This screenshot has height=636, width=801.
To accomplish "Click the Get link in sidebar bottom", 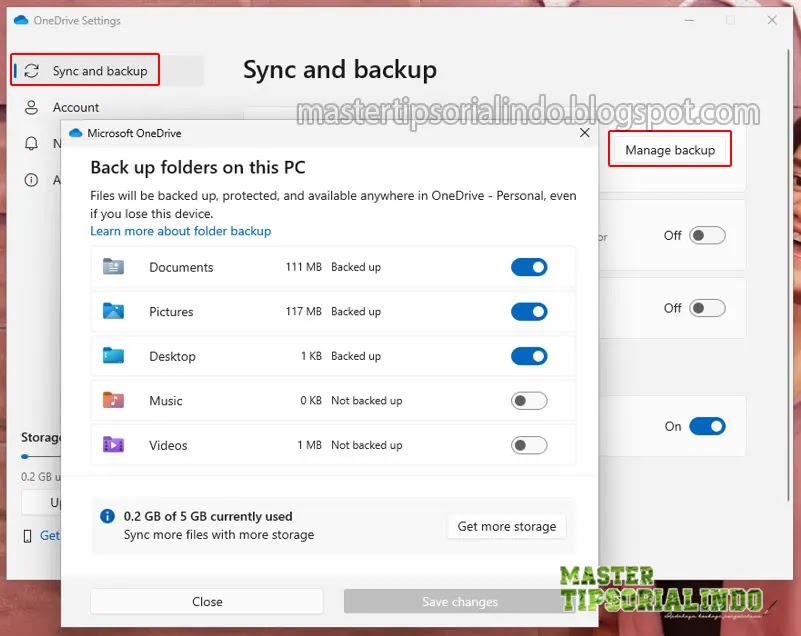I will [50, 535].
